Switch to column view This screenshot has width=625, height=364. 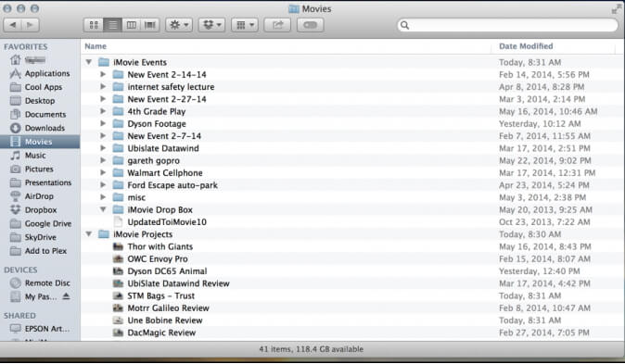pos(131,25)
